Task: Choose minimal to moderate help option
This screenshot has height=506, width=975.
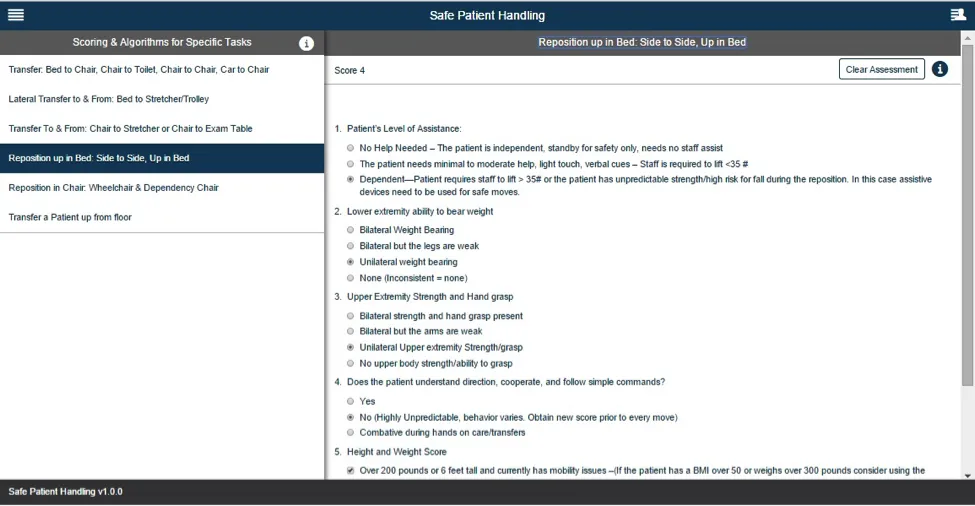Action: tap(351, 164)
